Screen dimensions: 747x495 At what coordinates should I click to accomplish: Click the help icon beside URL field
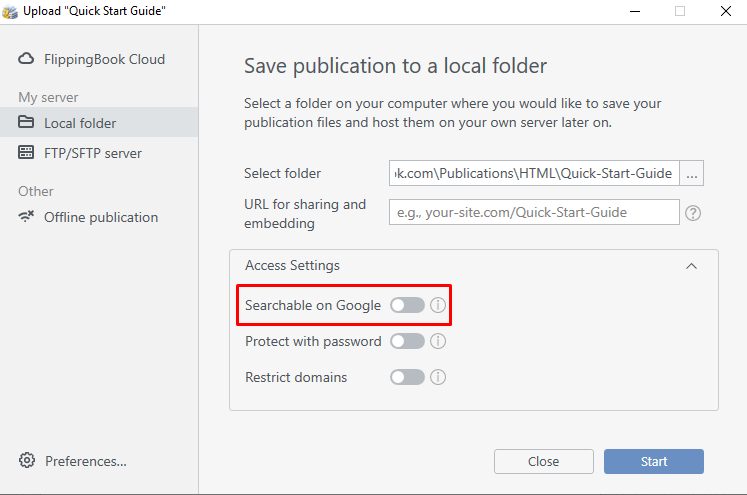point(693,213)
